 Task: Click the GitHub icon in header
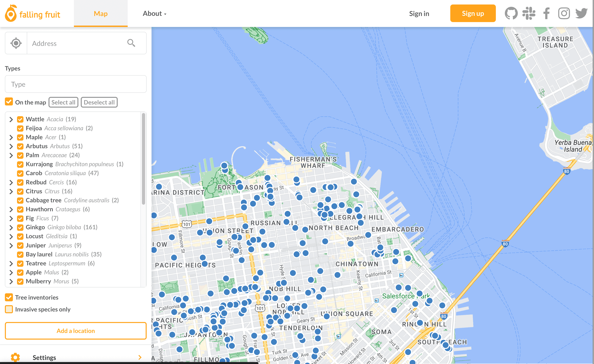pyautogui.click(x=511, y=13)
